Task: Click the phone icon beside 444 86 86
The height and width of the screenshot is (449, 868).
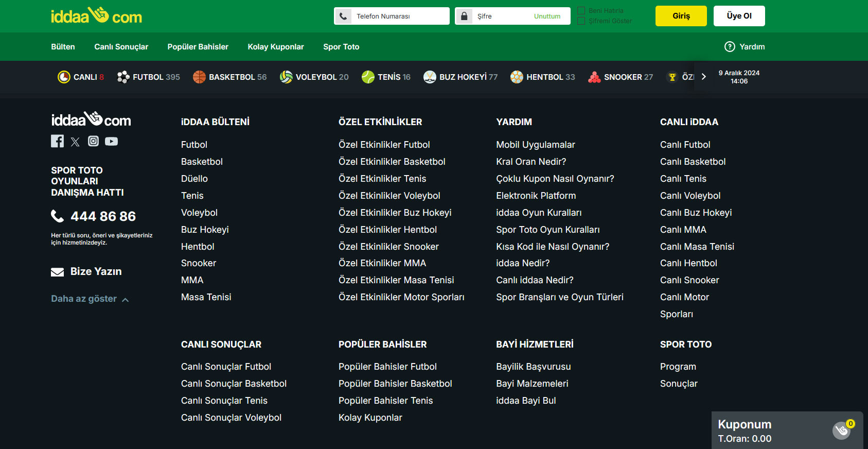Action: pyautogui.click(x=58, y=216)
